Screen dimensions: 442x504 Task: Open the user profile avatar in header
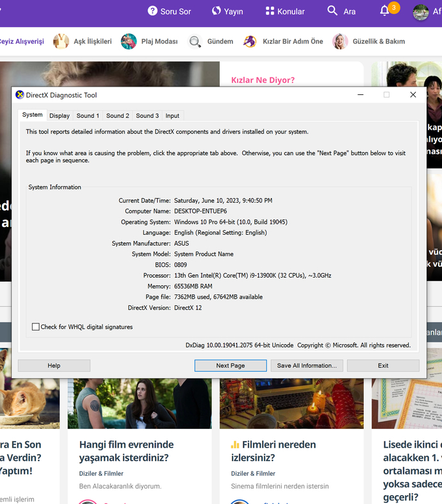click(x=421, y=12)
